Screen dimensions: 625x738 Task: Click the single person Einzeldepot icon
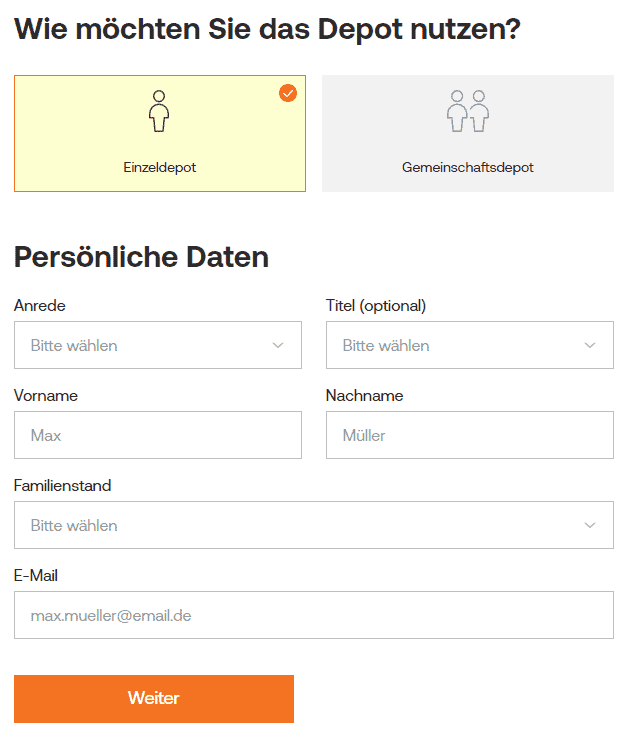159,111
